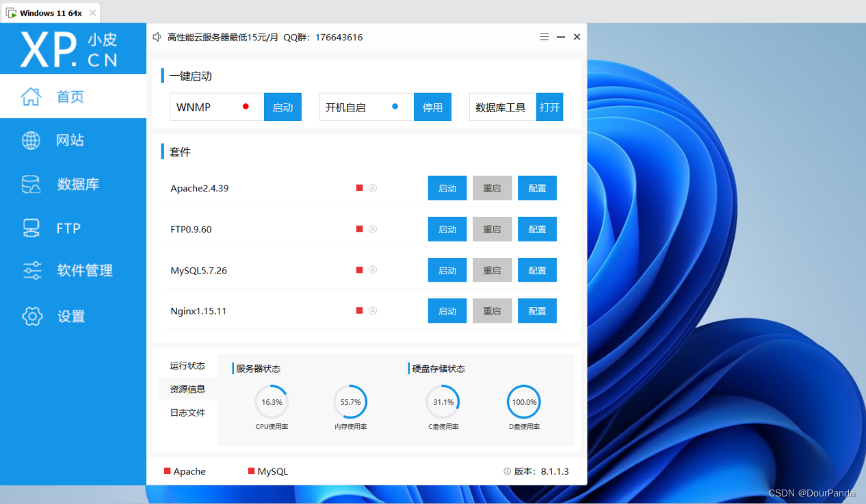Click the 硬盘存储状态 heading
Screen dimensions: 866x504
[x=438, y=369]
